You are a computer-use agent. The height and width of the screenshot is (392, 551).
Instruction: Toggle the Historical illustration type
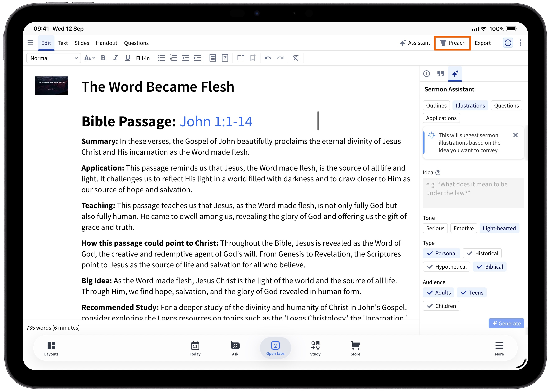coord(482,253)
